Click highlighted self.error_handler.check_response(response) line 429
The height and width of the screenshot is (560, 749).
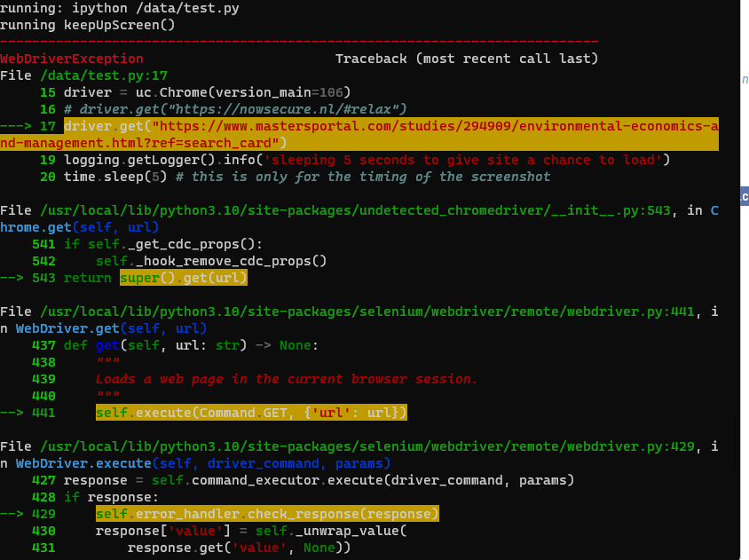pyautogui.click(x=267, y=514)
